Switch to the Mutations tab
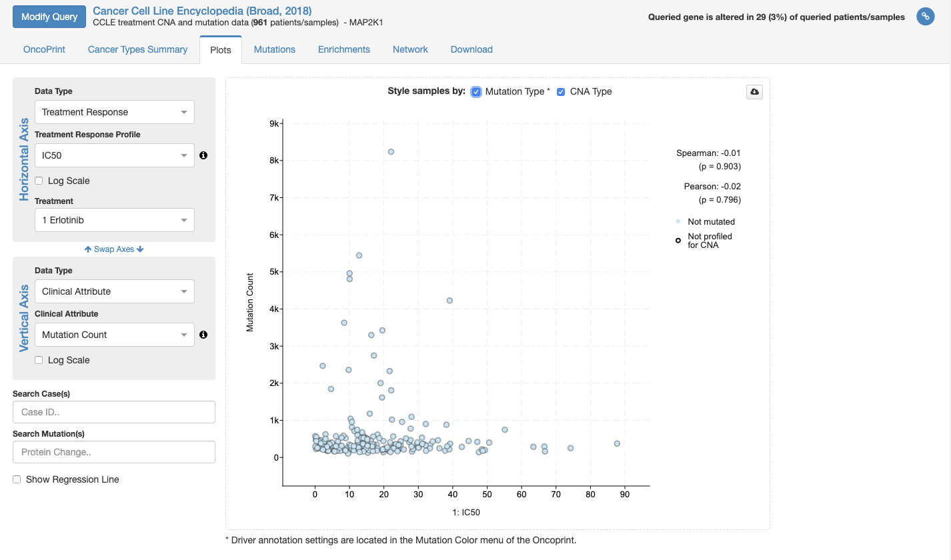The image size is (951, 560). pyautogui.click(x=274, y=49)
